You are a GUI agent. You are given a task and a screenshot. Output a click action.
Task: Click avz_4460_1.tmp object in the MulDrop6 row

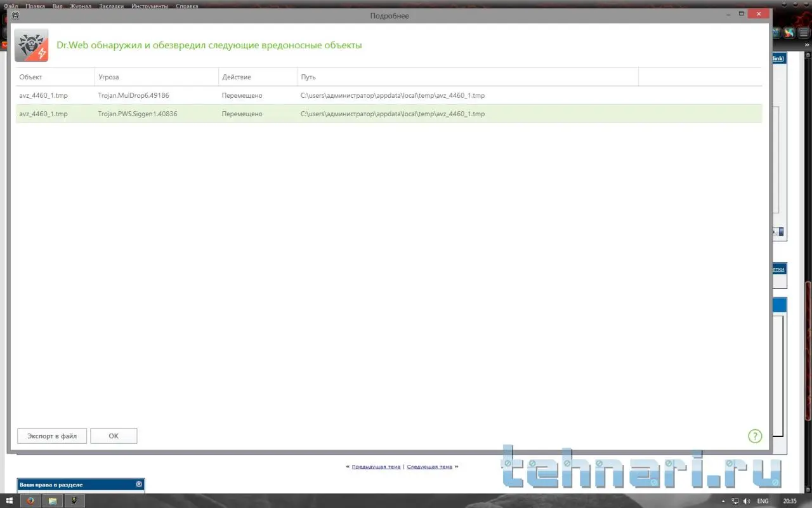43,95
